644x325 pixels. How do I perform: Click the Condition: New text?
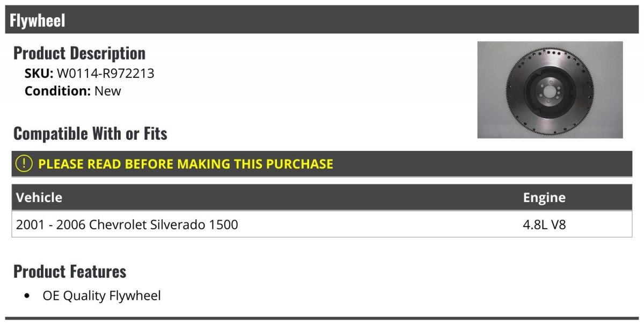(72, 91)
